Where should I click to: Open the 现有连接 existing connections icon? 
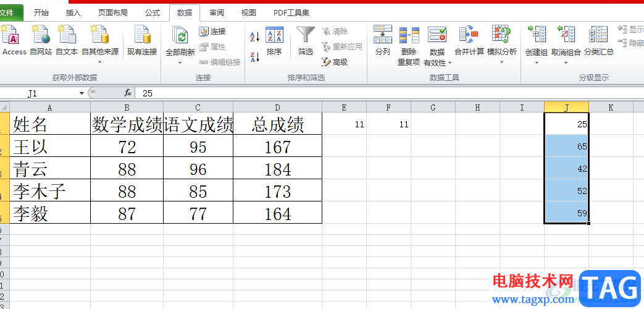(142, 35)
